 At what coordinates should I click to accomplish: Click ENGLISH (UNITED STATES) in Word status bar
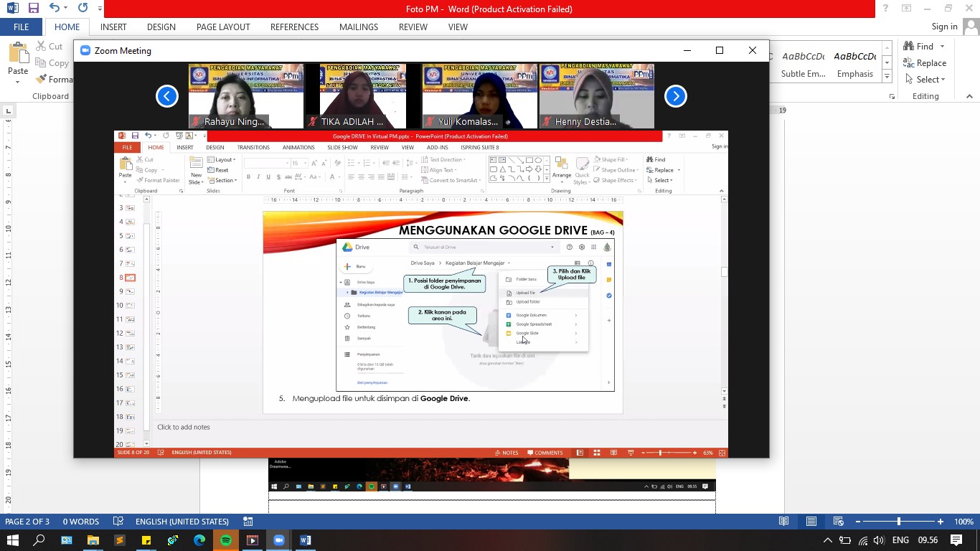pos(182,522)
